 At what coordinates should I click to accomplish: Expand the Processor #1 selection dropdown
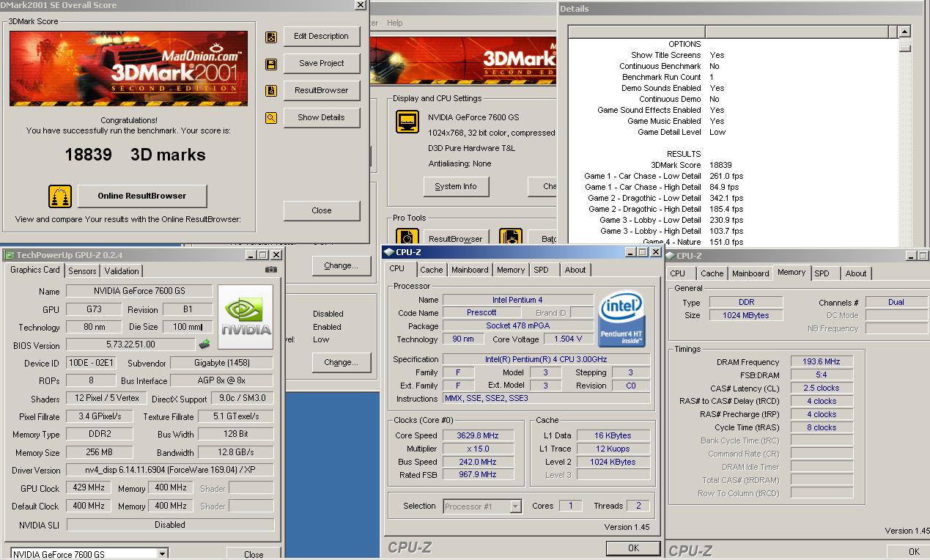(x=516, y=506)
